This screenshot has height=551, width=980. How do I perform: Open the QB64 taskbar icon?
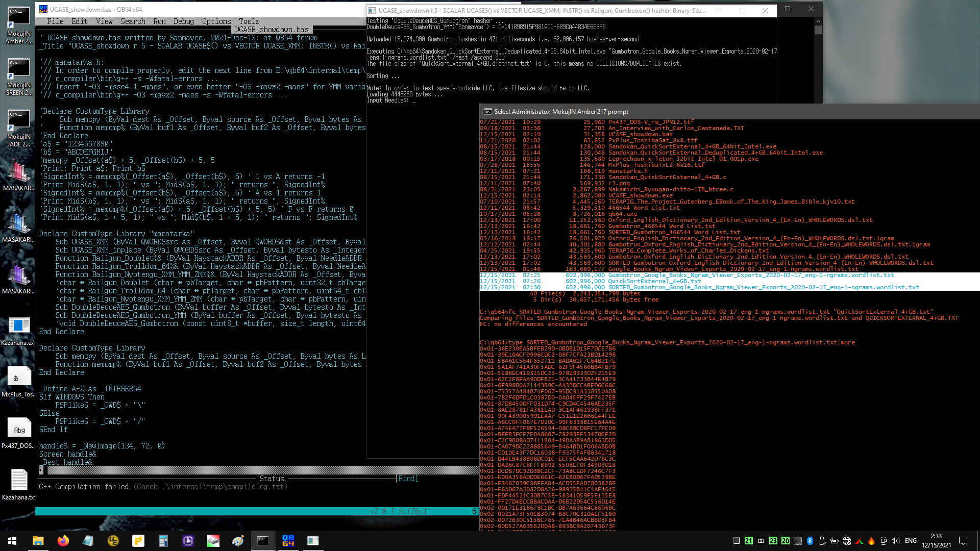pos(288,540)
